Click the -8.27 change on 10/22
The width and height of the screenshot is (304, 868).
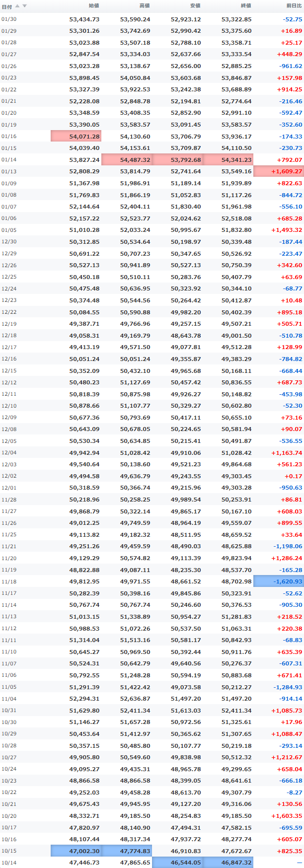point(295,793)
